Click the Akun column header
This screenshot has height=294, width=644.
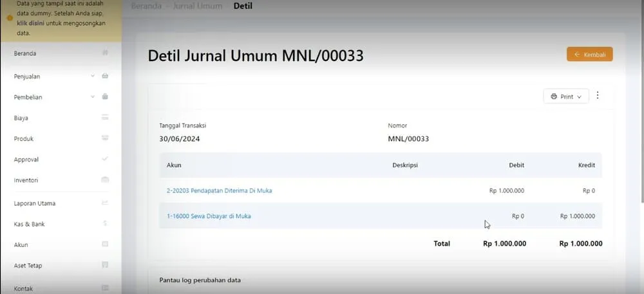[x=174, y=165]
